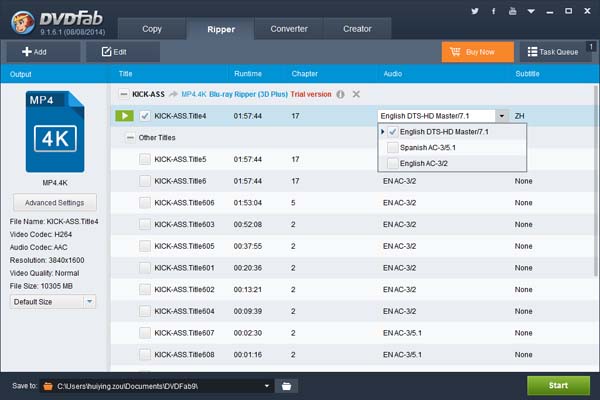Click the arrow icon next to KICK-ASS
This screenshot has height=400, width=600.
coord(173,94)
